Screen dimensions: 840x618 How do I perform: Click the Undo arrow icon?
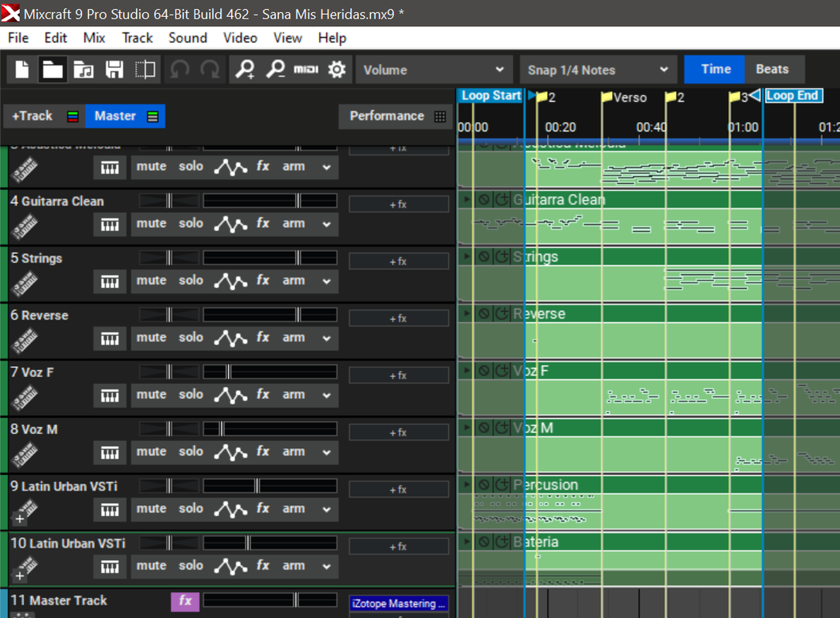[179, 70]
